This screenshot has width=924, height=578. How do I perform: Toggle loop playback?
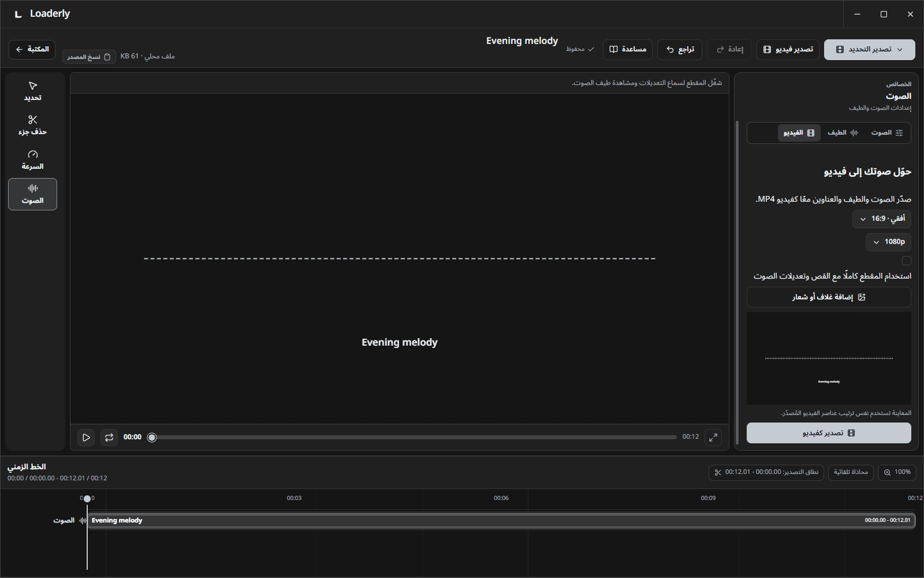pyautogui.click(x=109, y=438)
